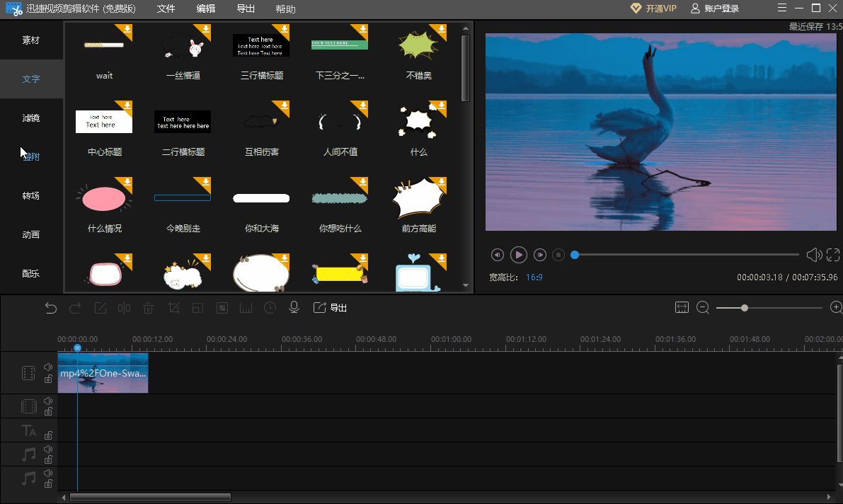Click 开通VIP upgrade link

(653, 8)
